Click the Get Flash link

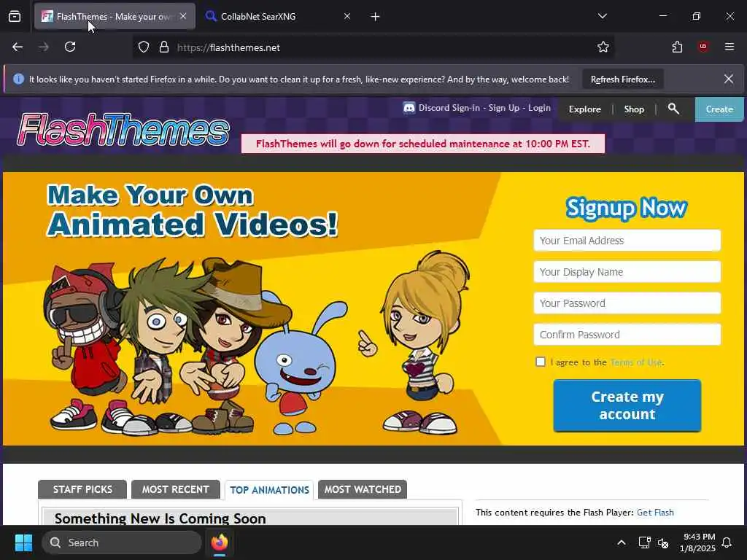coord(655,513)
